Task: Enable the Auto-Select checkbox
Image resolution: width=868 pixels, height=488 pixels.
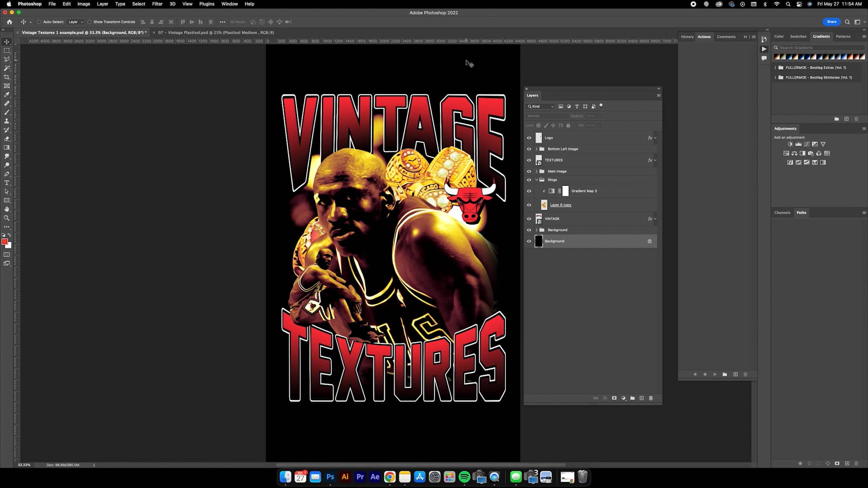Action: (40, 22)
